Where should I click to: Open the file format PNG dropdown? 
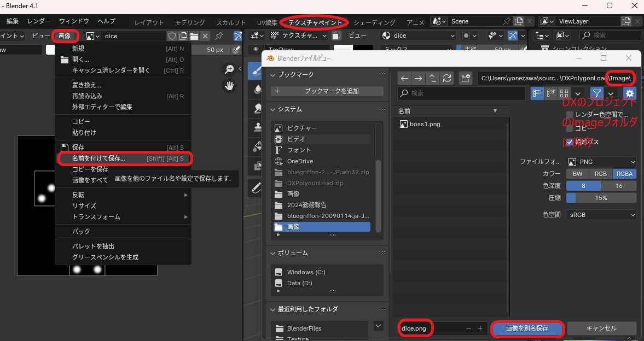click(601, 162)
